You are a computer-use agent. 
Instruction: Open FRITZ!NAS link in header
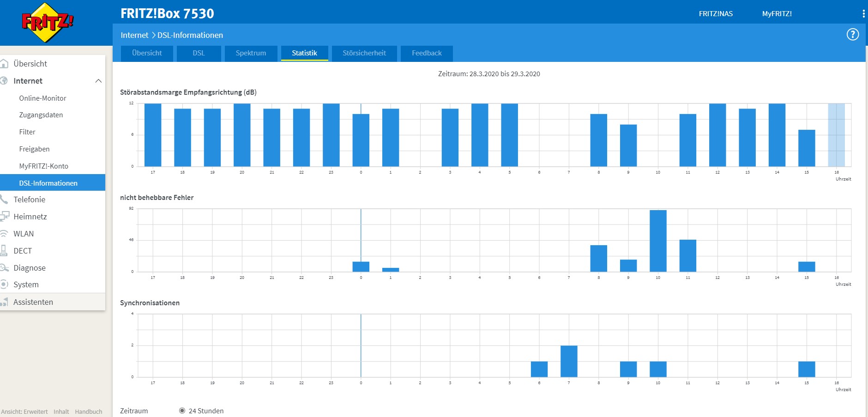pyautogui.click(x=716, y=14)
